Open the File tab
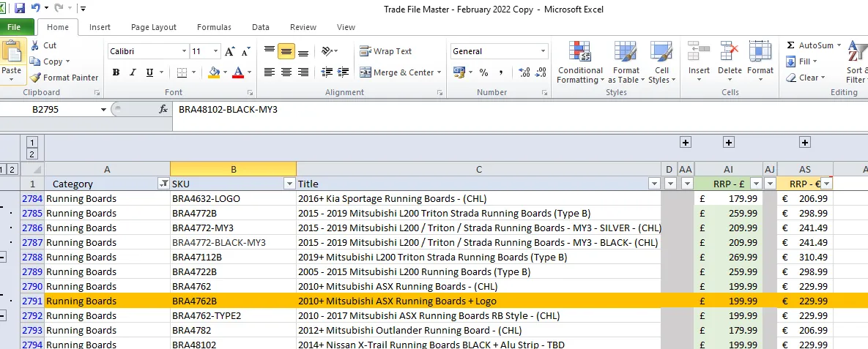This screenshot has height=349, width=868. pyautogui.click(x=15, y=26)
